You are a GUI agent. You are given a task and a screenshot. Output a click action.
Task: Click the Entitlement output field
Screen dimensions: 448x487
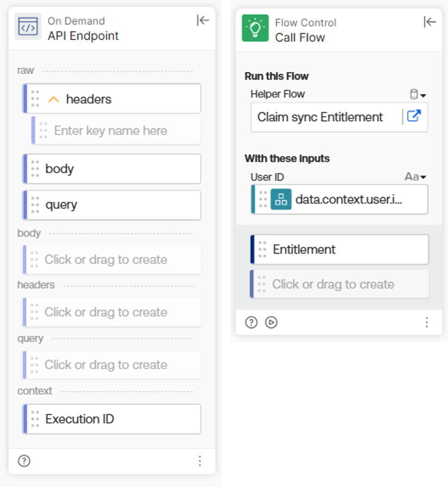pos(339,249)
